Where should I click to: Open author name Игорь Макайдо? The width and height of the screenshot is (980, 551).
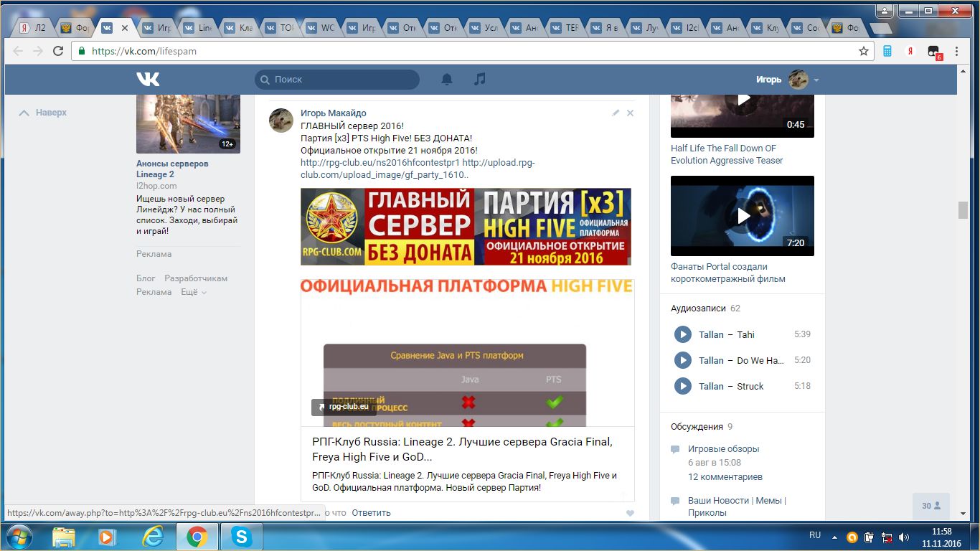coord(334,113)
